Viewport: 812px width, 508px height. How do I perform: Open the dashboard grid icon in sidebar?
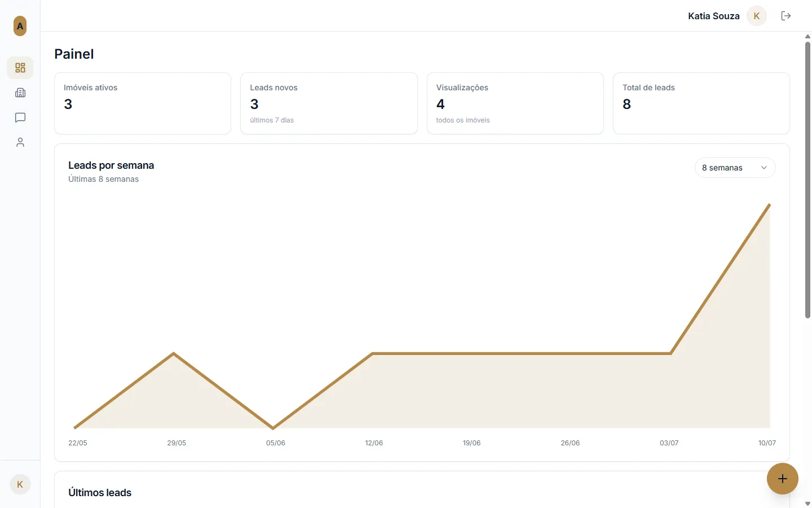20,68
